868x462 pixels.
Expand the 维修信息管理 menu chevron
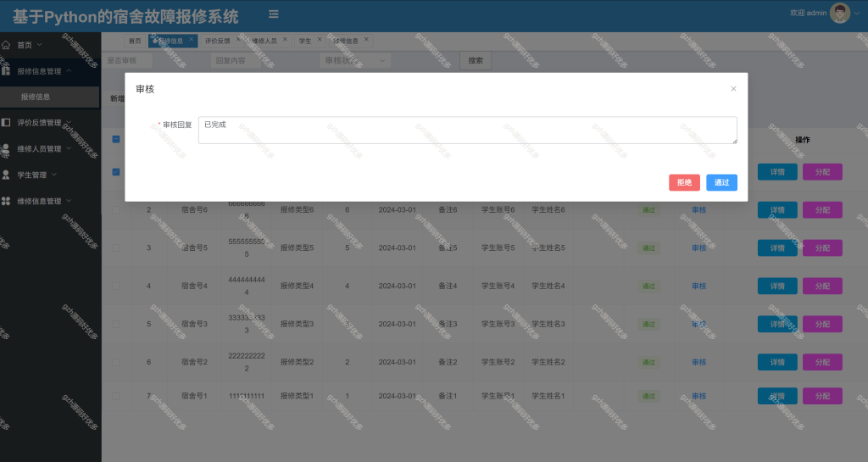click(x=69, y=200)
